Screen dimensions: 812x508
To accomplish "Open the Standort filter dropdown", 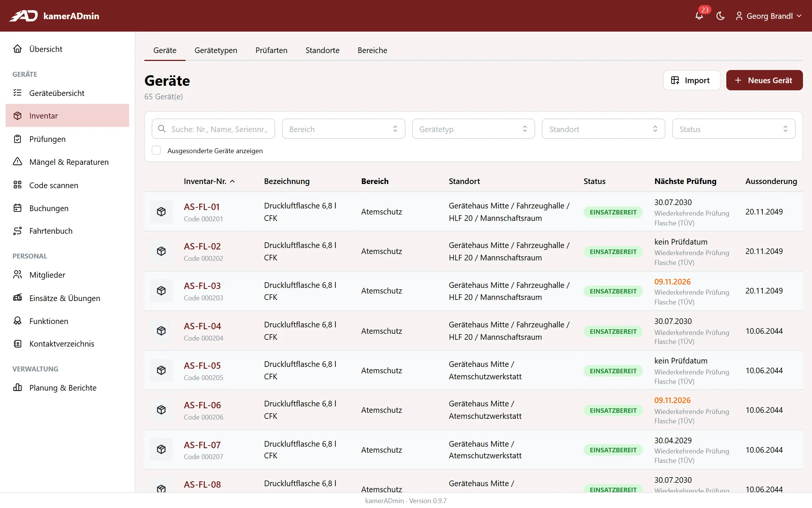I will (x=603, y=129).
